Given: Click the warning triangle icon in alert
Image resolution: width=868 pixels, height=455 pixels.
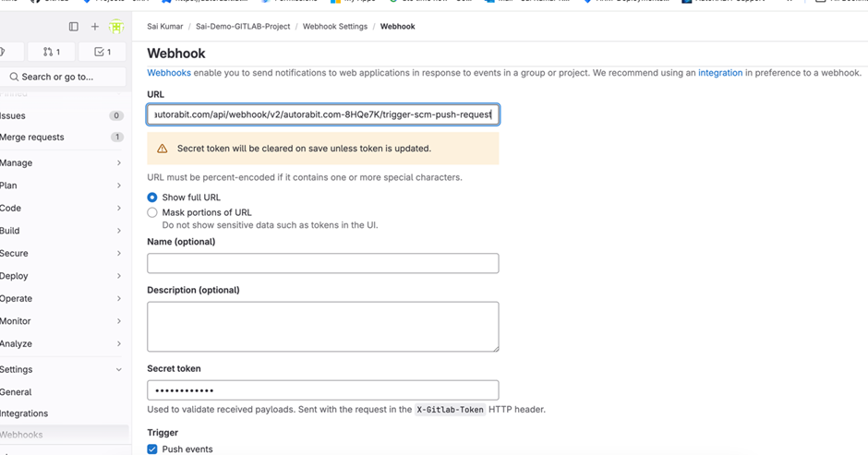Looking at the screenshot, I should point(163,149).
